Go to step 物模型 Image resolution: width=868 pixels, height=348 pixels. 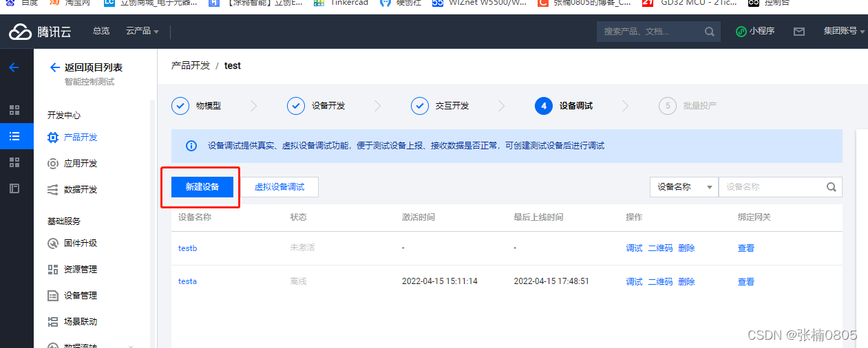[x=197, y=106]
